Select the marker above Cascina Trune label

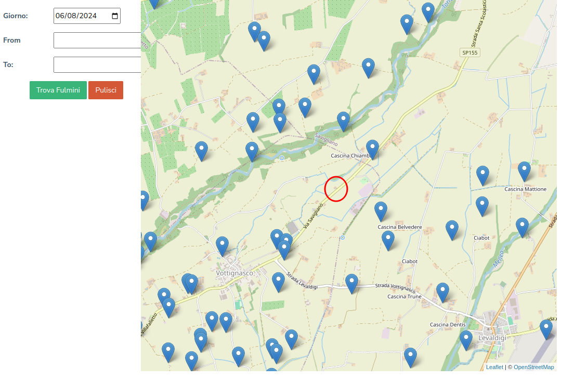click(442, 292)
